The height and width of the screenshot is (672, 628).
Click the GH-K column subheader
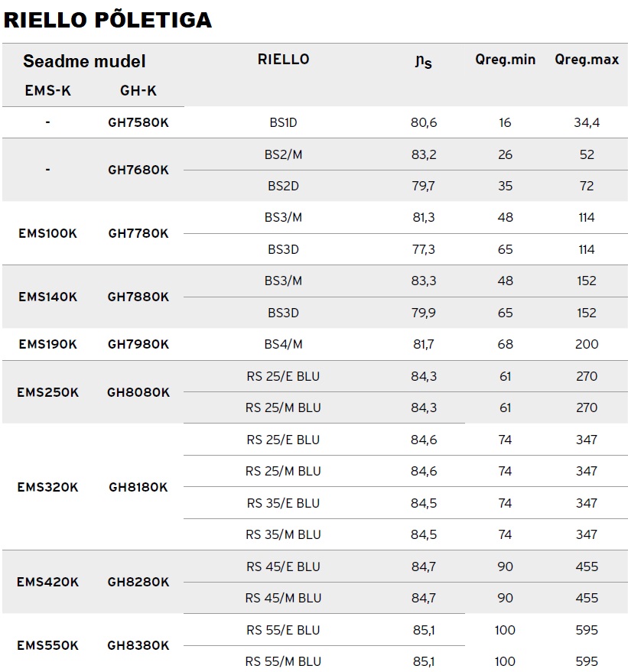pyautogui.click(x=138, y=90)
